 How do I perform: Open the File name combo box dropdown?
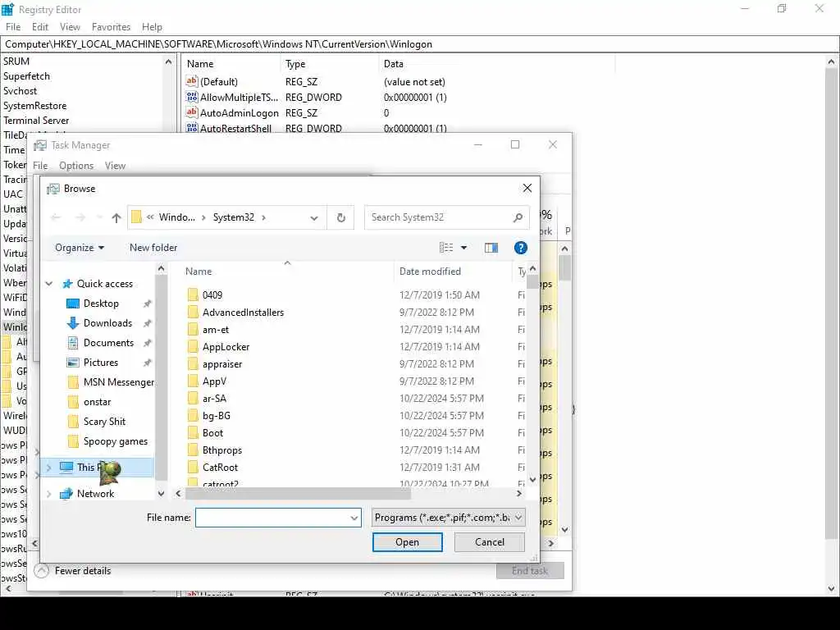click(x=354, y=518)
